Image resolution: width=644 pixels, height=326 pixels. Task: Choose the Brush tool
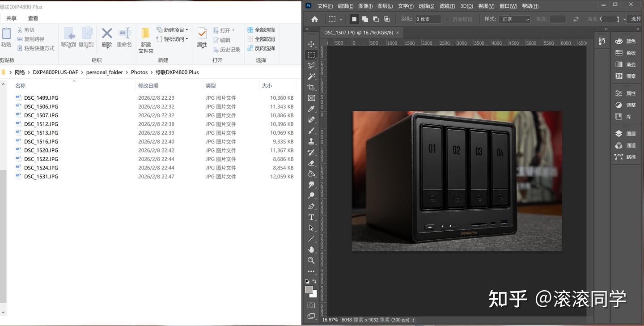311,131
